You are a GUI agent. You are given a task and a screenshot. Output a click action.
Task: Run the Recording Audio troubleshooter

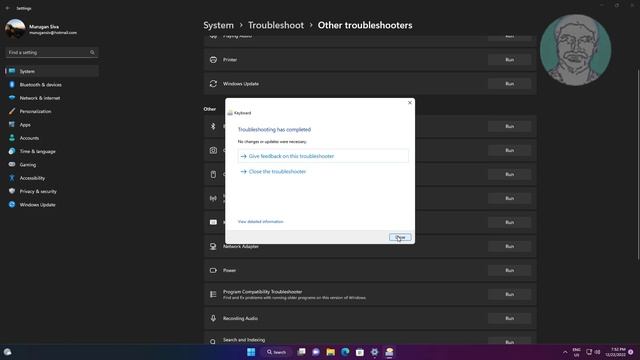[x=509, y=318]
